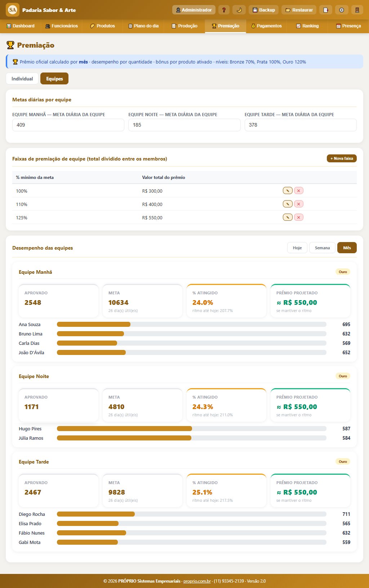369x588 pixels.
Task: Click the document export icon in the header
Action: (x=325, y=10)
